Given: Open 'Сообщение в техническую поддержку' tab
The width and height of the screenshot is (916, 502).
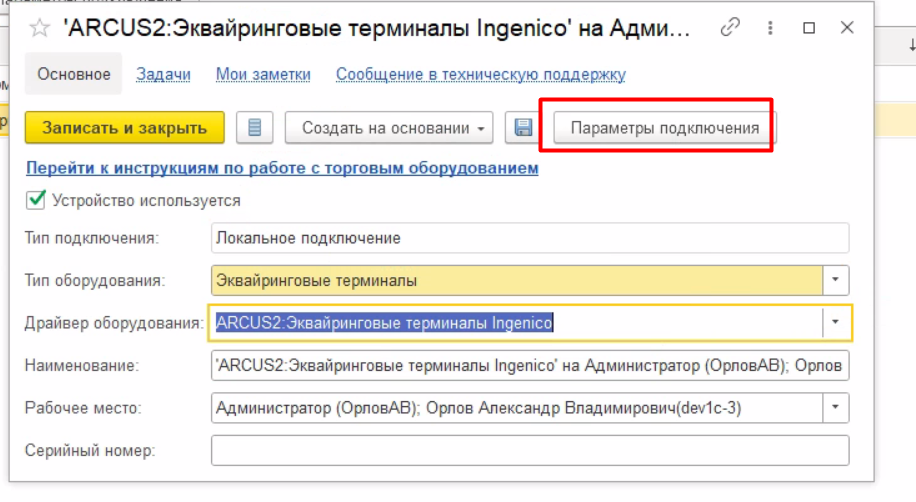Looking at the screenshot, I should tap(480, 74).
